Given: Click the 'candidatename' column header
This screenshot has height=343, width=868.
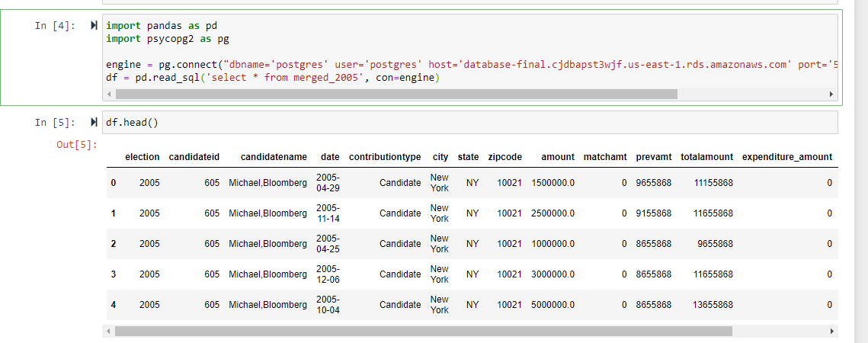Looking at the screenshot, I should pyautogui.click(x=274, y=157).
